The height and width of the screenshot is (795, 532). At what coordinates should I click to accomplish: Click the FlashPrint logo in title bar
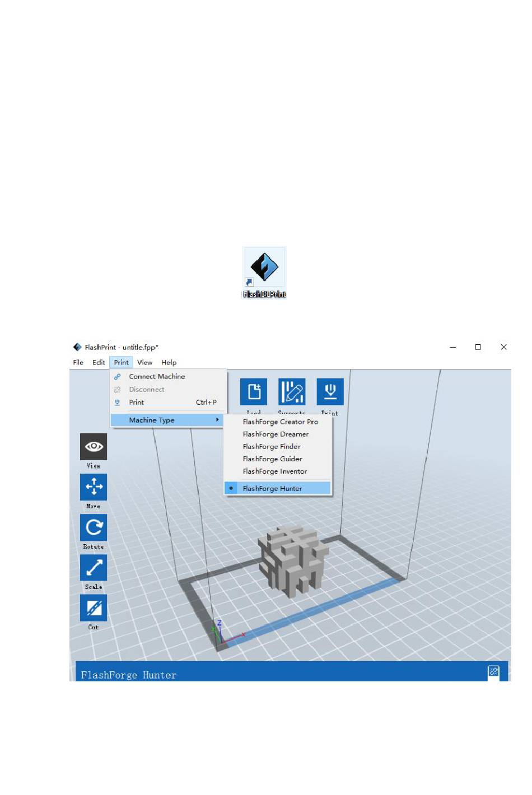(77, 347)
